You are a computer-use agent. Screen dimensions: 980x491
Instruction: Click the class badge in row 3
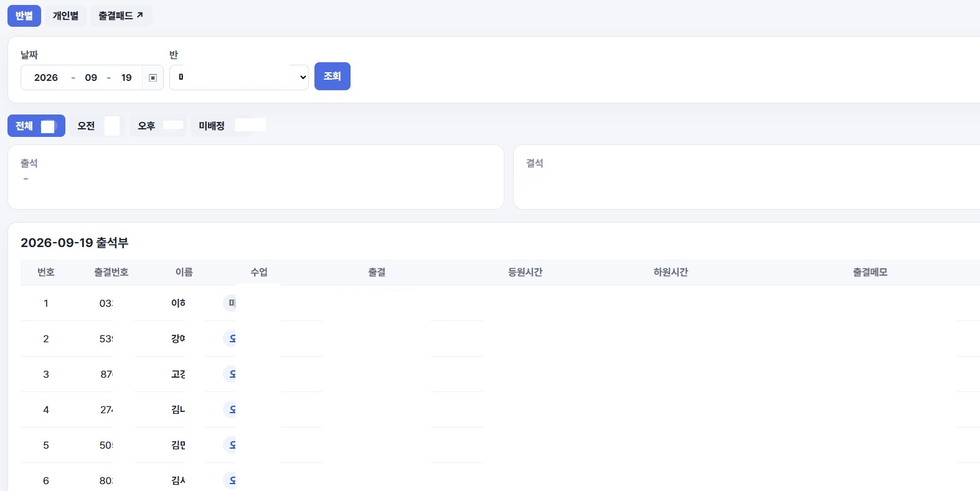tap(230, 374)
